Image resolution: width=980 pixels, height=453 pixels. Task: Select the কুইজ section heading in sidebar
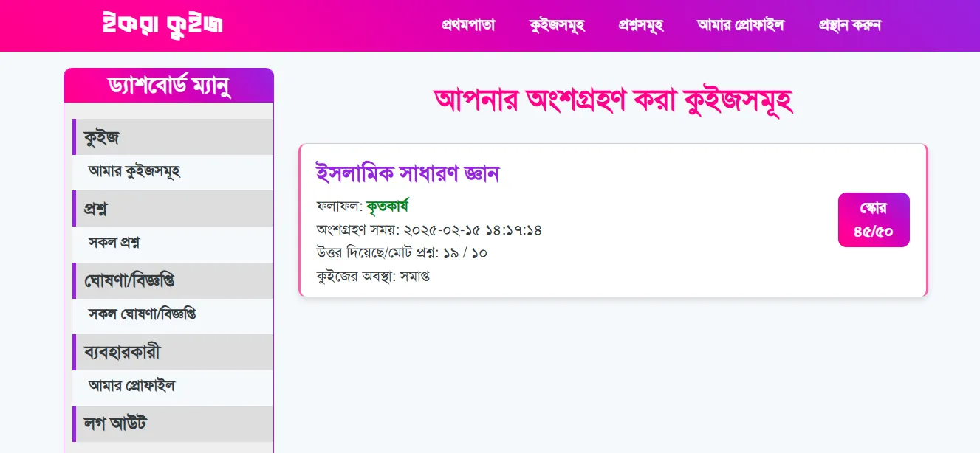(x=101, y=137)
